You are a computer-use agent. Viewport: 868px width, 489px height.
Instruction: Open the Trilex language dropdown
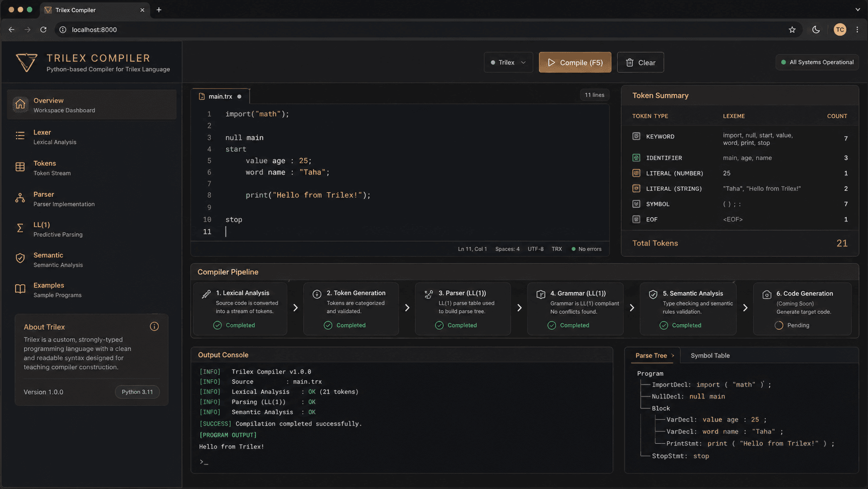(508, 62)
